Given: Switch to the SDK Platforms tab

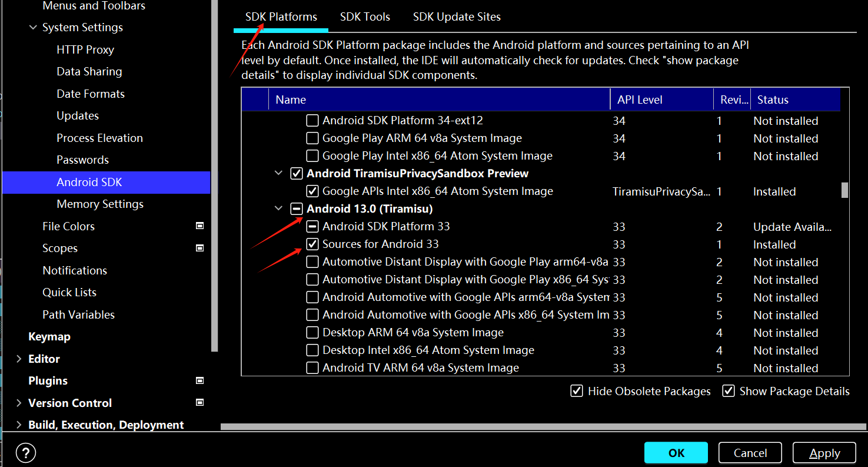Looking at the screenshot, I should click(281, 17).
